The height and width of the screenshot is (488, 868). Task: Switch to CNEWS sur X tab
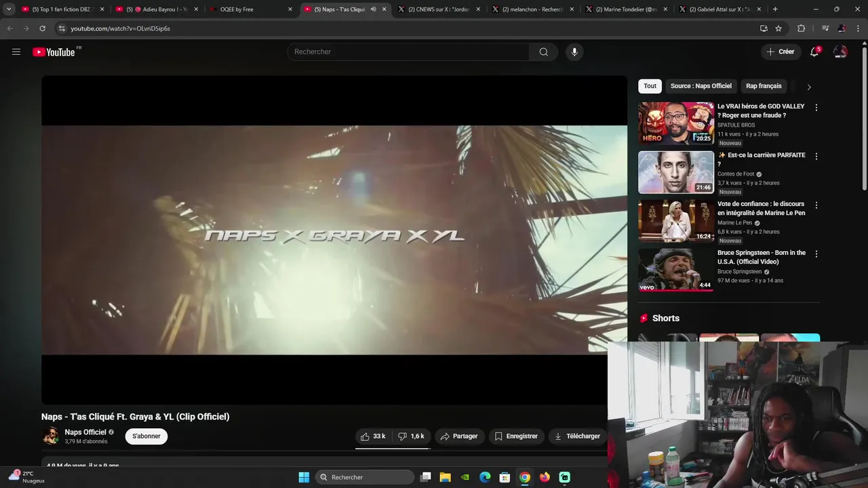click(x=438, y=9)
